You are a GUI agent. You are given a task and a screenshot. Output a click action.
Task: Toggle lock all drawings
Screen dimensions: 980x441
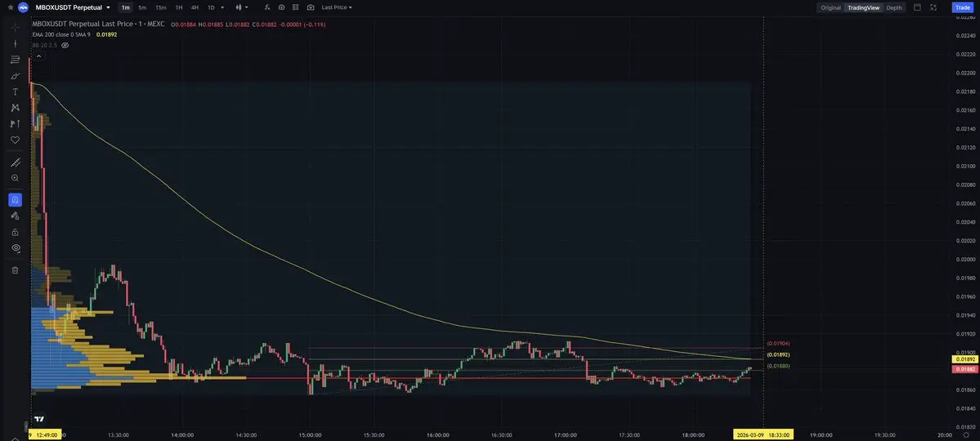coord(15,233)
